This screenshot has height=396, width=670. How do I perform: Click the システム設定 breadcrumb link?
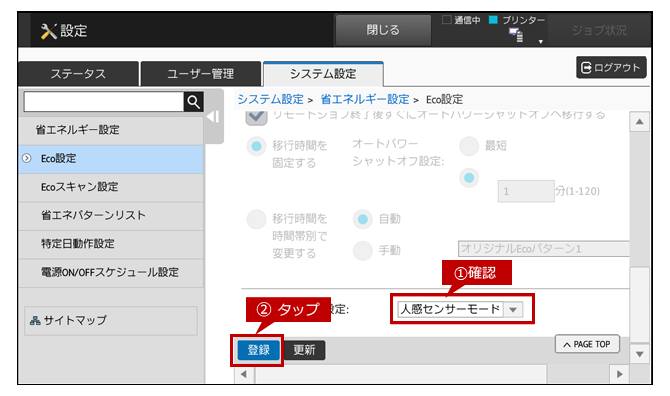coord(270,100)
